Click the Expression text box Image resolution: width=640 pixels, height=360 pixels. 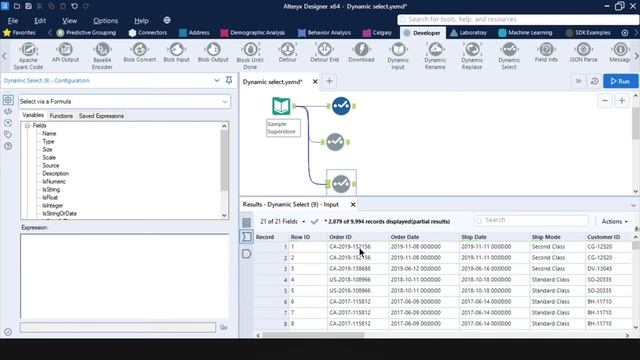click(x=124, y=276)
